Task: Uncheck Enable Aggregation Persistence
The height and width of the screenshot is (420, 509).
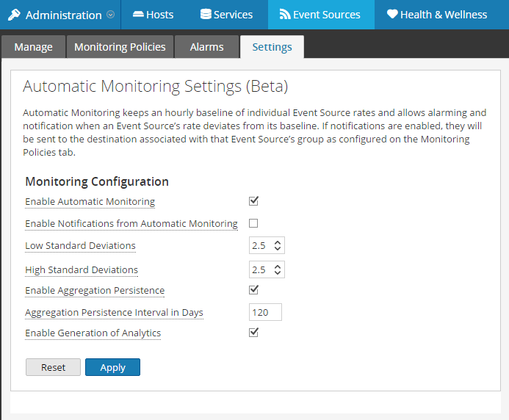Action: tap(254, 290)
